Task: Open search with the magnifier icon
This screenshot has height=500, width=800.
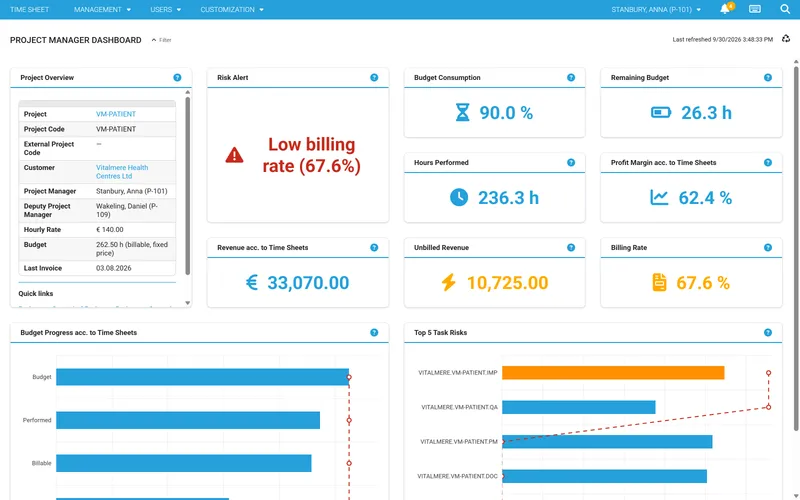Action: point(785,9)
